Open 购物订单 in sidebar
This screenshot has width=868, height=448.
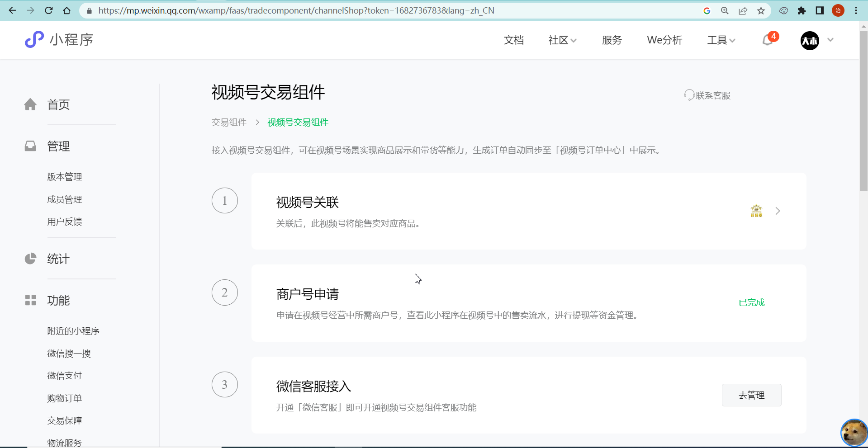coord(65,398)
